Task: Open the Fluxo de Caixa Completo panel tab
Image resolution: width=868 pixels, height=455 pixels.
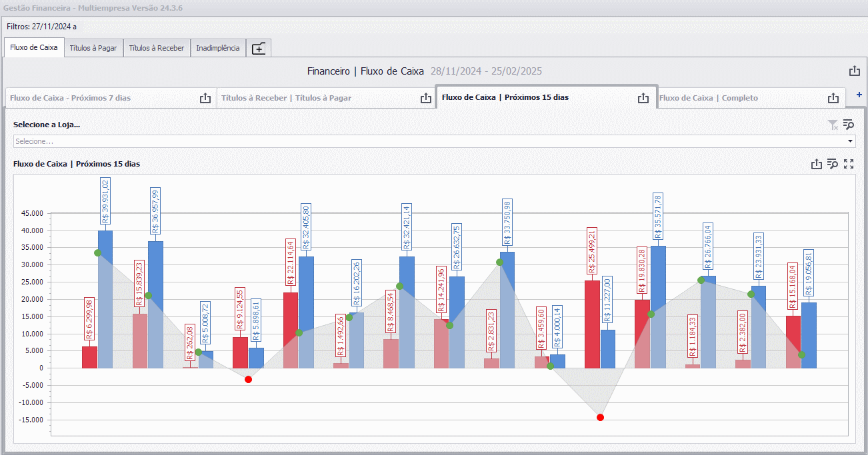Action: tap(709, 98)
